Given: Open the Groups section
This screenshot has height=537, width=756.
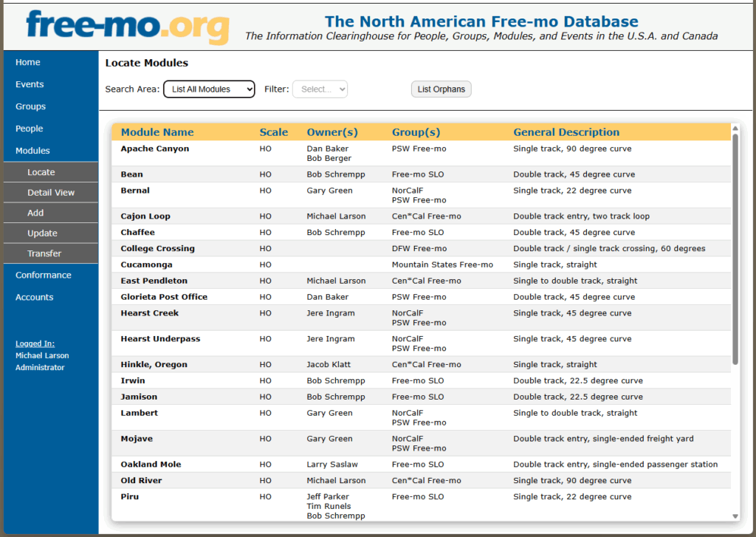Looking at the screenshot, I should [30, 106].
